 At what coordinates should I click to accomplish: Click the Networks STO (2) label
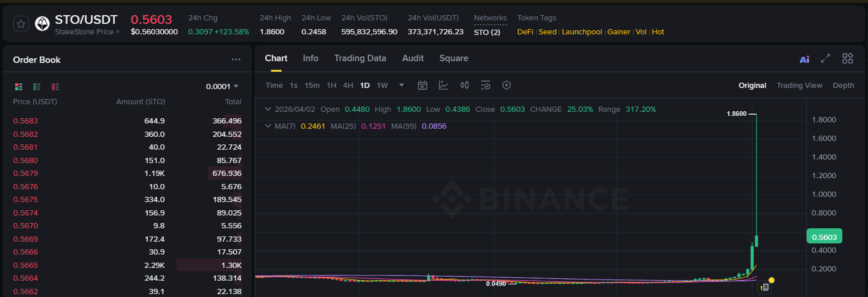click(487, 32)
